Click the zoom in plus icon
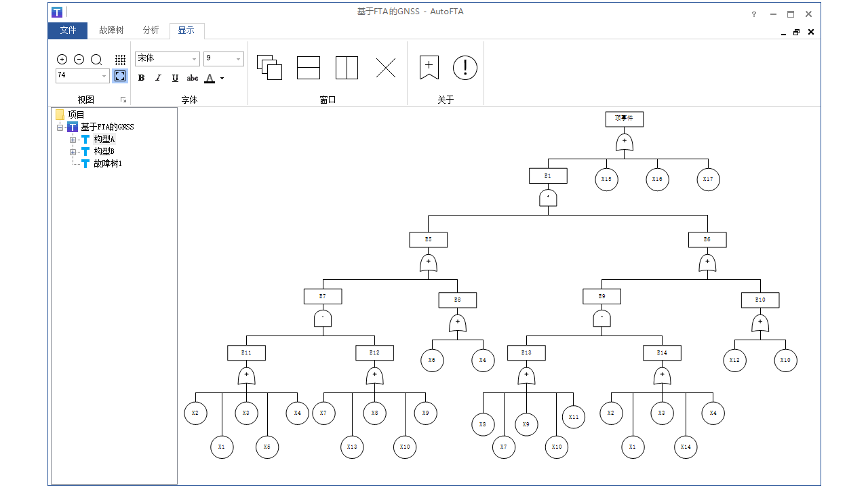The image size is (868, 488). point(62,60)
